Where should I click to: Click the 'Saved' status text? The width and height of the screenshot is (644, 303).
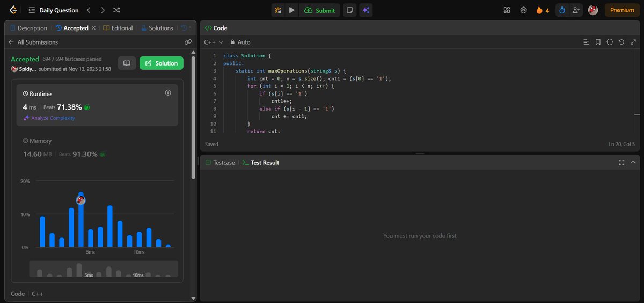[211, 144]
